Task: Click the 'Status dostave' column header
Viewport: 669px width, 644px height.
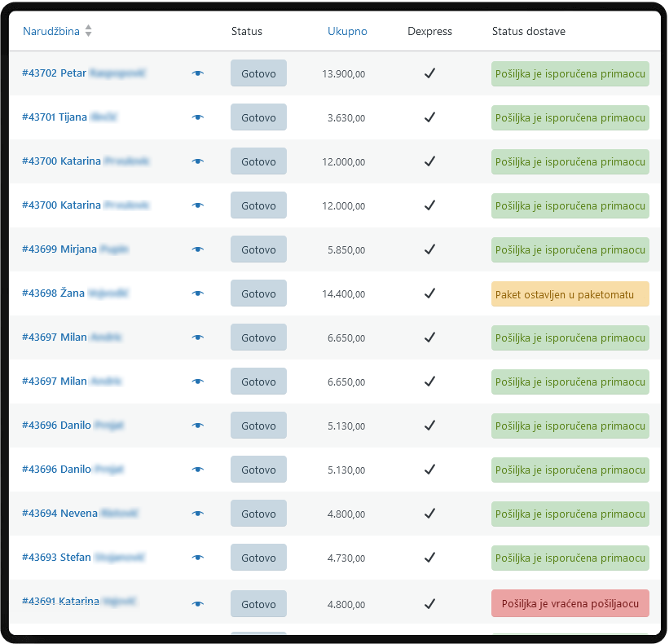Action: pyautogui.click(x=529, y=31)
